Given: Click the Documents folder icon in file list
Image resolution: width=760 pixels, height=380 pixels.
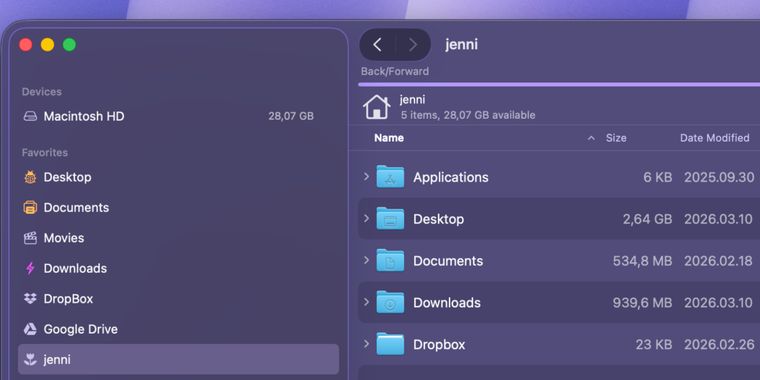Looking at the screenshot, I should pos(390,261).
